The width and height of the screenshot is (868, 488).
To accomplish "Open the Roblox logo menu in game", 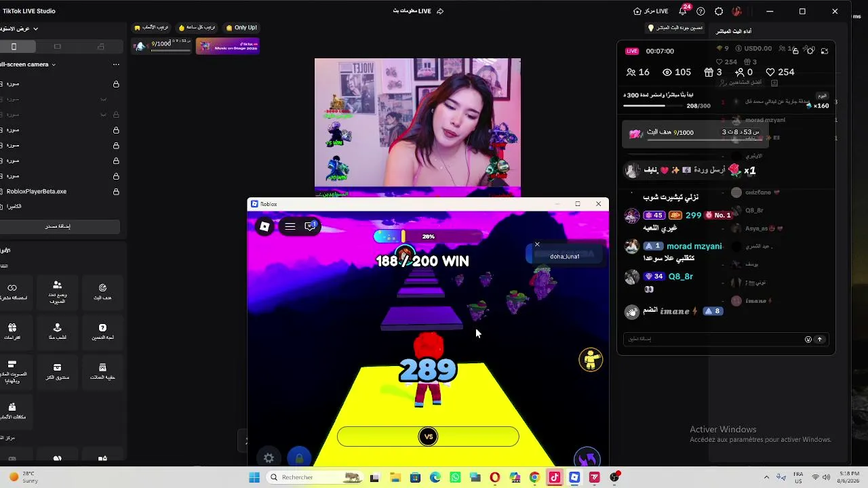I will tap(264, 226).
